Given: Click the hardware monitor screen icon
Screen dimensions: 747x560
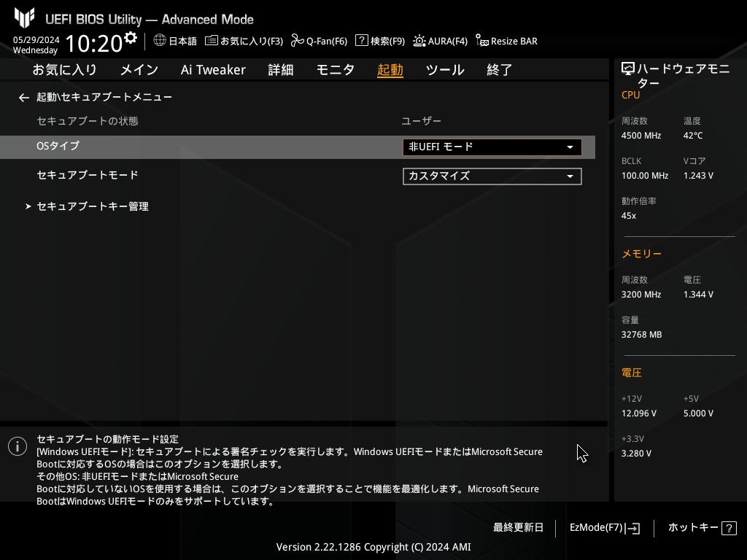Looking at the screenshot, I should point(628,69).
